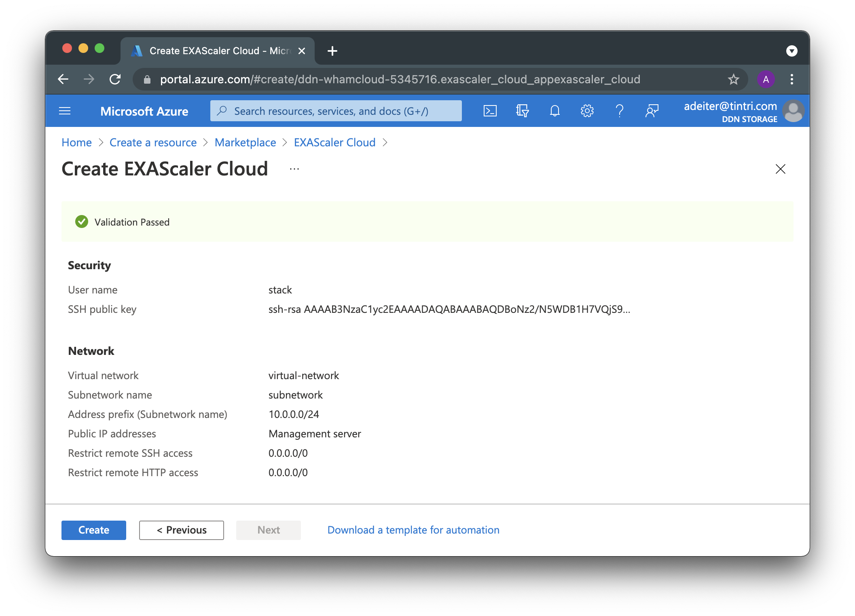
Task: Bookmark page with star icon
Action: (x=733, y=79)
